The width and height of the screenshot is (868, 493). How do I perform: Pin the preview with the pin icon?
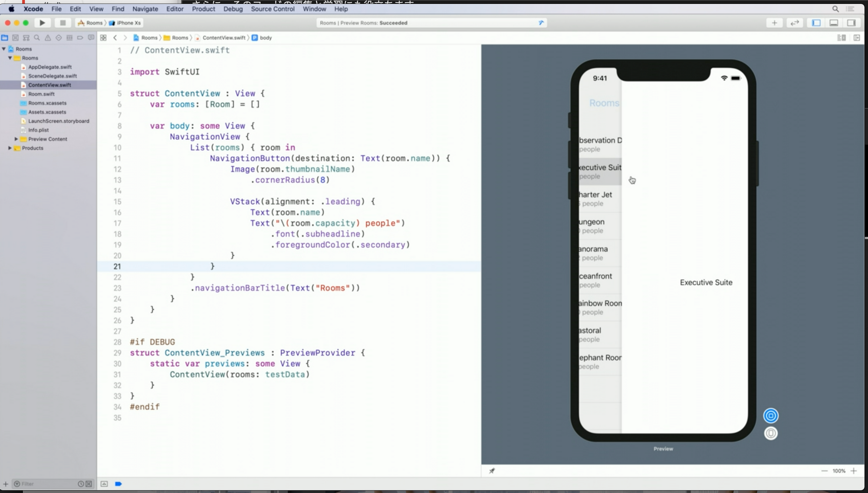(x=492, y=471)
